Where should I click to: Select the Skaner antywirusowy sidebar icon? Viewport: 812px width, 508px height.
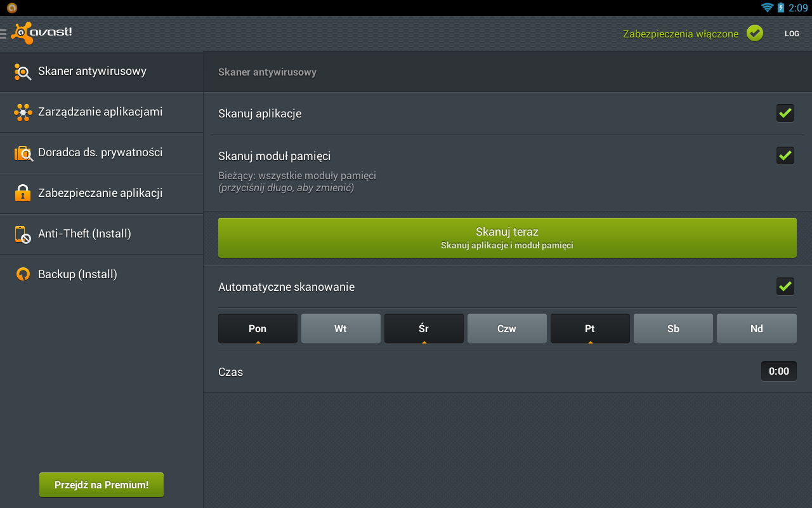[x=22, y=72]
